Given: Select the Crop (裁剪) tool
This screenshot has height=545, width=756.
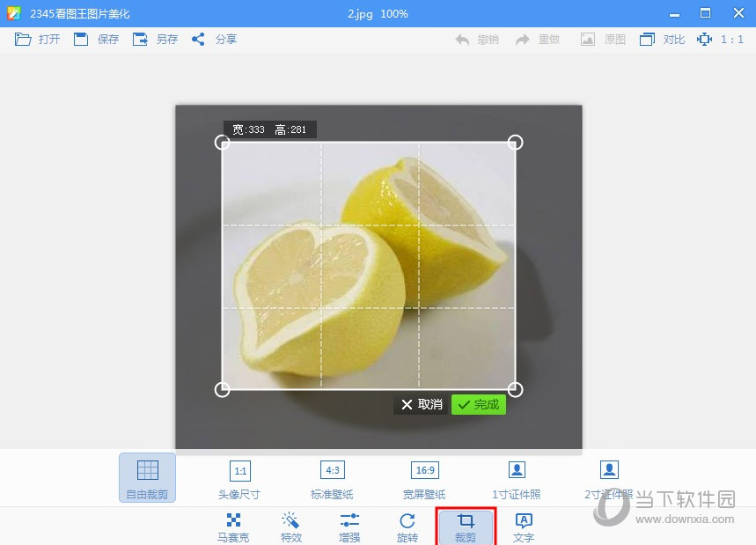Looking at the screenshot, I should (466, 527).
